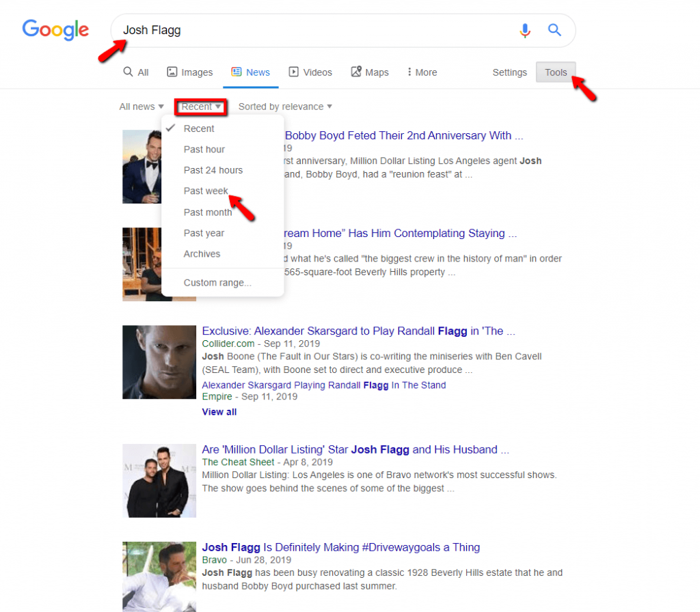This screenshot has height=612, width=700.
Task: Click the View all link
Action: point(219,412)
